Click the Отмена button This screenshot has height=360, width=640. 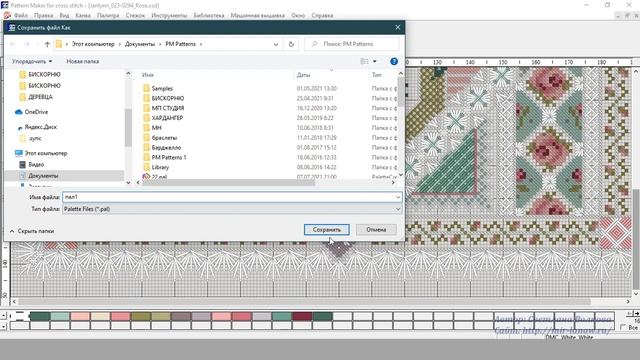[x=376, y=230]
